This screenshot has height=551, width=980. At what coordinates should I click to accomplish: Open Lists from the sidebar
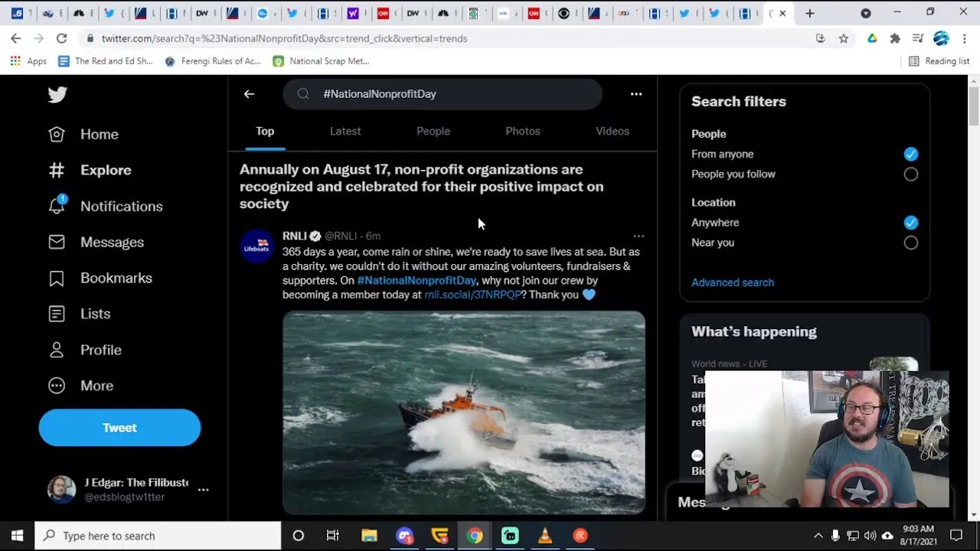[80, 314]
